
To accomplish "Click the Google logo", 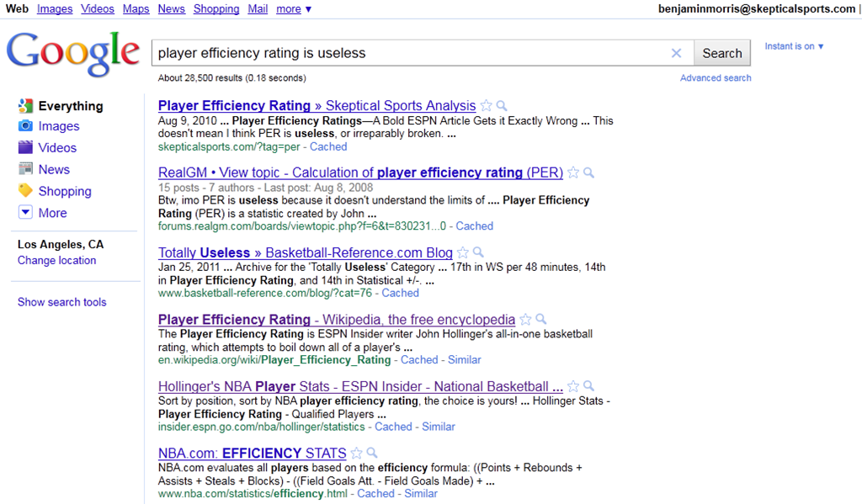I will coord(72,53).
